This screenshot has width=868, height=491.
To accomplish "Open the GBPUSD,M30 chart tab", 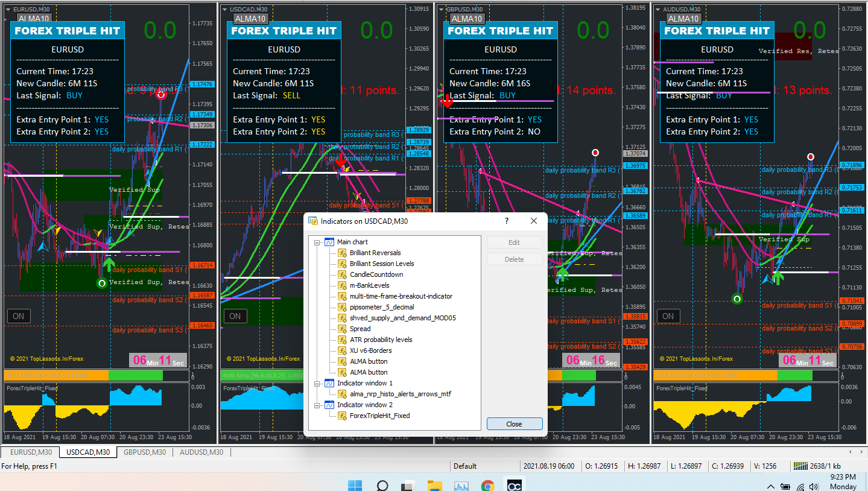I will pyautogui.click(x=144, y=452).
